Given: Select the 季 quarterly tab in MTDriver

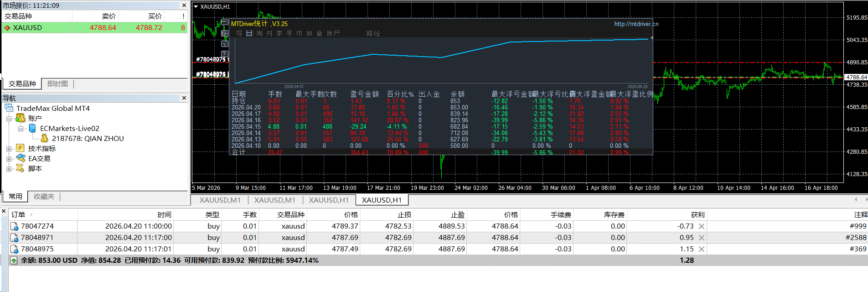Looking at the screenshot, I should coord(279,33).
